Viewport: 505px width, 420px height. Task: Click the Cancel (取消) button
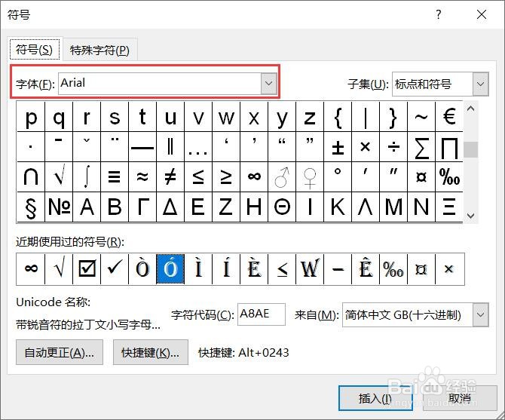click(460, 398)
